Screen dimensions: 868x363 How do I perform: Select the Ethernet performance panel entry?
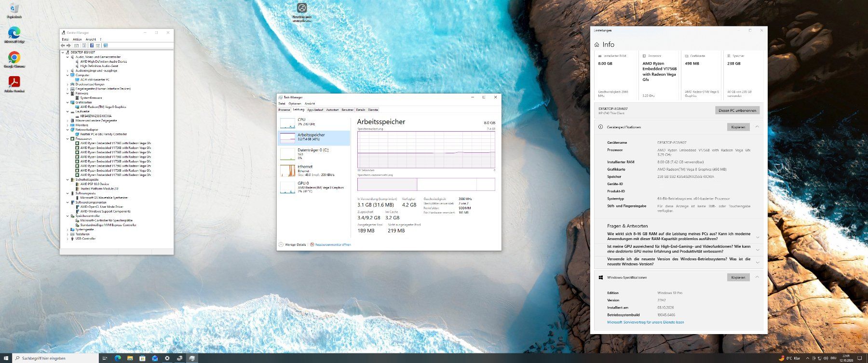pos(314,170)
